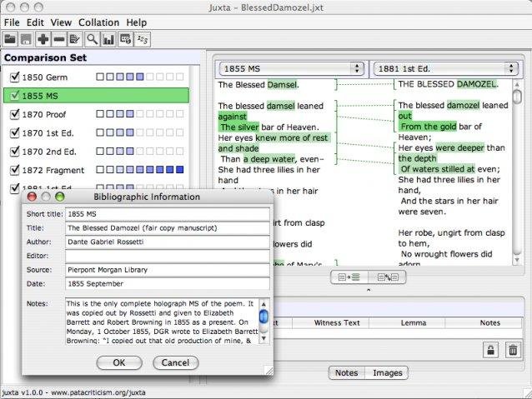This screenshot has width=532, height=399.
Task: Uncheck the 1850 Germ checkbox
Action: pos(14,77)
